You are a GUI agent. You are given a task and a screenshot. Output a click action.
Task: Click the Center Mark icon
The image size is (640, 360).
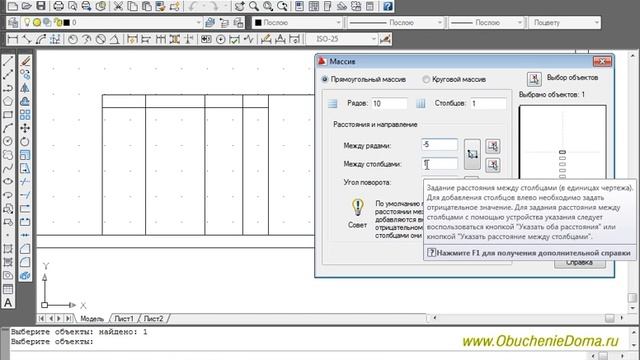(220, 39)
